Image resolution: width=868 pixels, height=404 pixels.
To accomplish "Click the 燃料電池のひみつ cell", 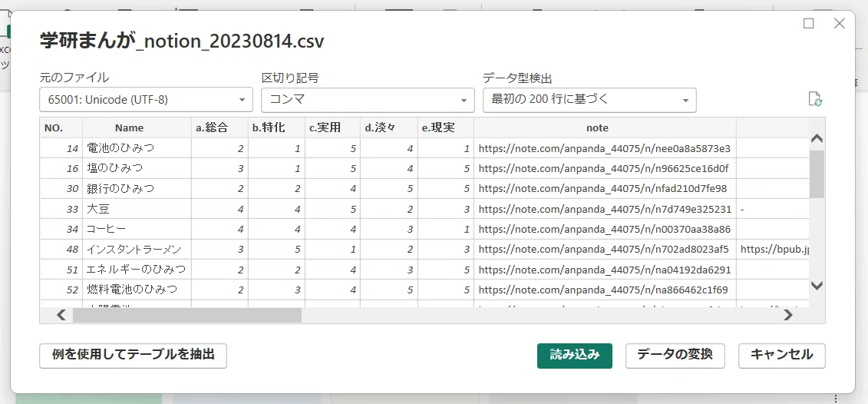I will 137,290.
